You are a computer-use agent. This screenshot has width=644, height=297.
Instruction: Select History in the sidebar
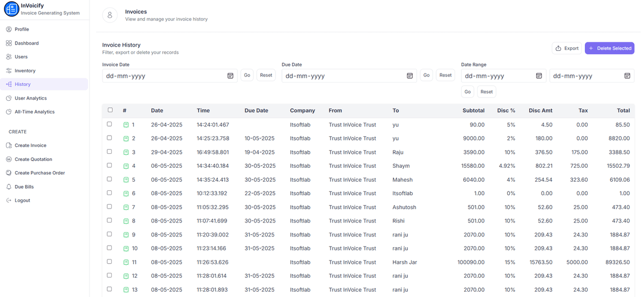coord(44,84)
